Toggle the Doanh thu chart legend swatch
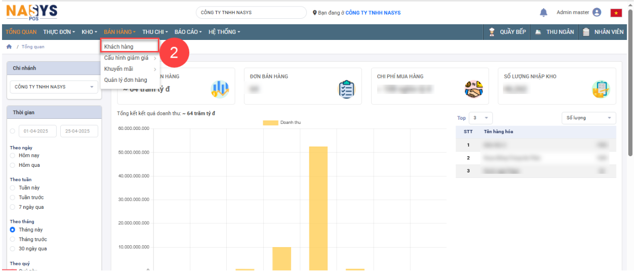Viewport: 644px width, 274px height. click(x=270, y=123)
